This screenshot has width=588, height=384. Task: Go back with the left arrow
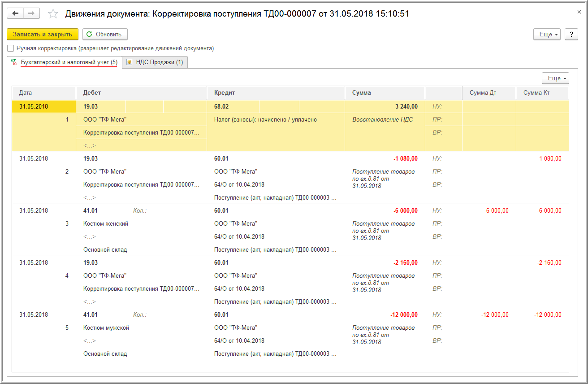15,13
